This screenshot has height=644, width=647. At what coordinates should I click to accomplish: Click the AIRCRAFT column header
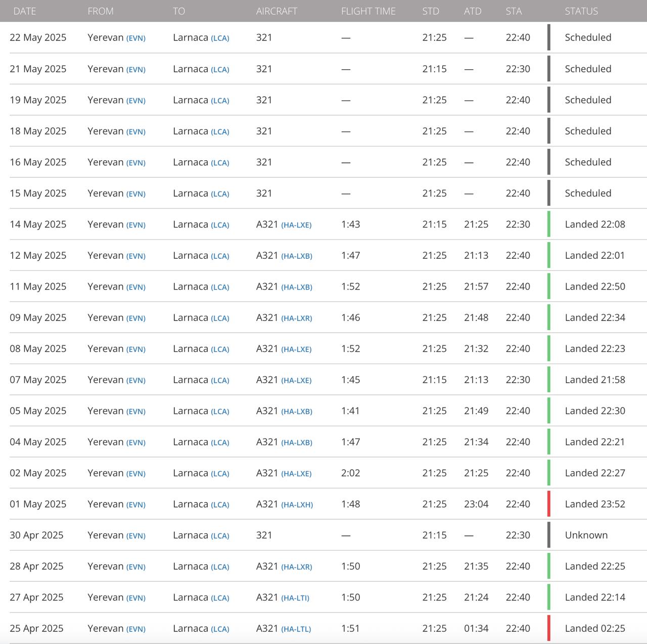276,11
